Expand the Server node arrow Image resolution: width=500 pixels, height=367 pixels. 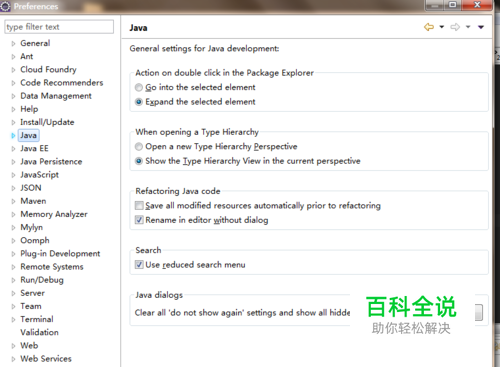point(13,293)
